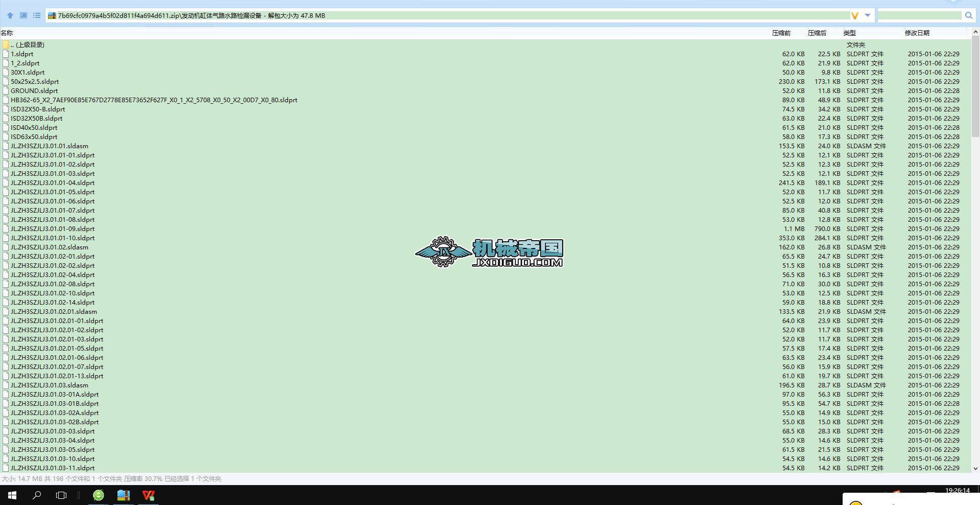Select file JLZH3SZJLJ3.01.03-02B.sldprt

(55, 422)
